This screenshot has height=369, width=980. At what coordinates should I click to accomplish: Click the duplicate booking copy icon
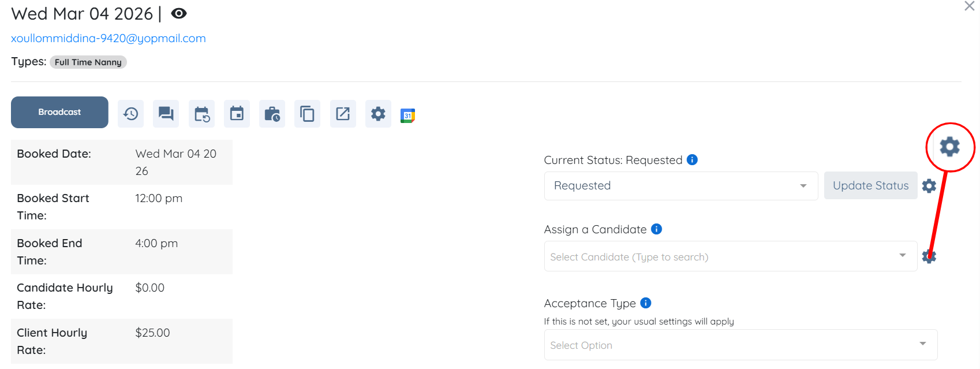click(x=308, y=114)
